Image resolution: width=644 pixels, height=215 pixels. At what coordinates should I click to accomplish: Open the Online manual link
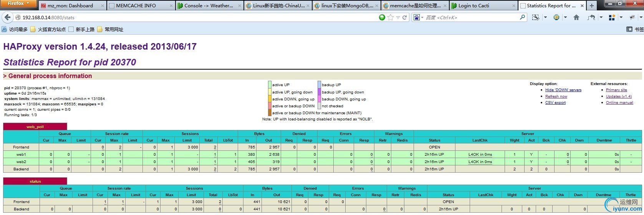click(619, 103)
